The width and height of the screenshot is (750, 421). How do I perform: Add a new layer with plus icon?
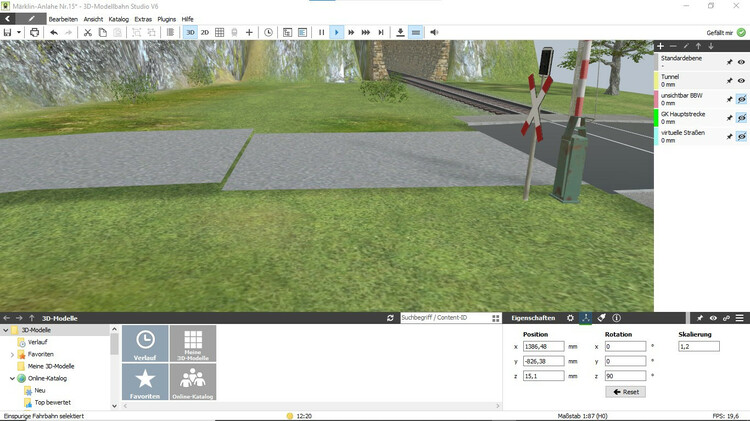pyautogui.click(x=661, y=46)
